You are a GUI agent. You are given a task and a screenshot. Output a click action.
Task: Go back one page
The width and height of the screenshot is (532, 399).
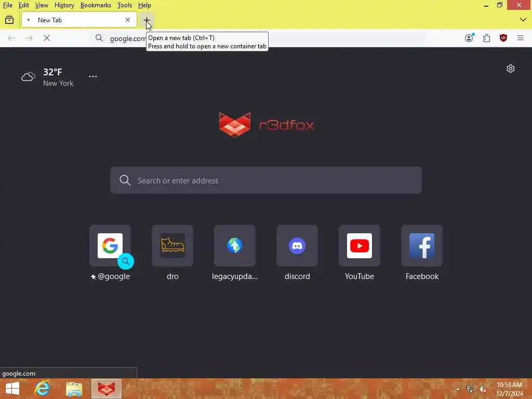pos(11,38)
